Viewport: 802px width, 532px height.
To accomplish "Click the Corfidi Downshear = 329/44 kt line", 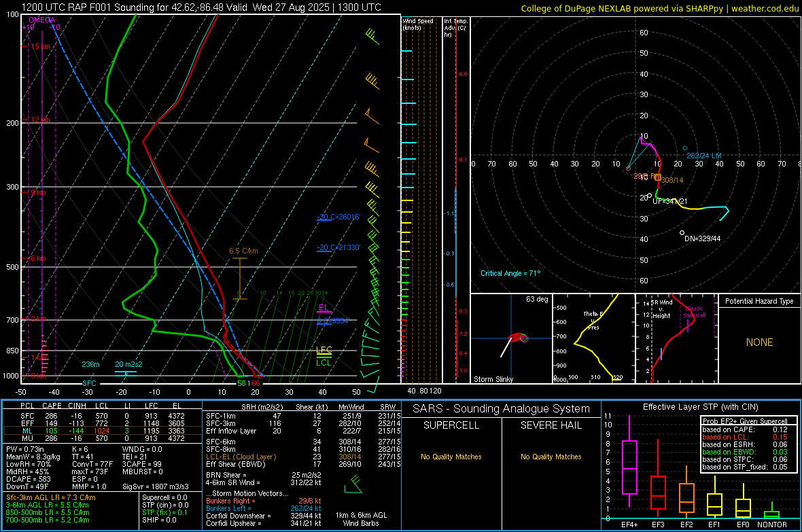I will coord(264,516).
